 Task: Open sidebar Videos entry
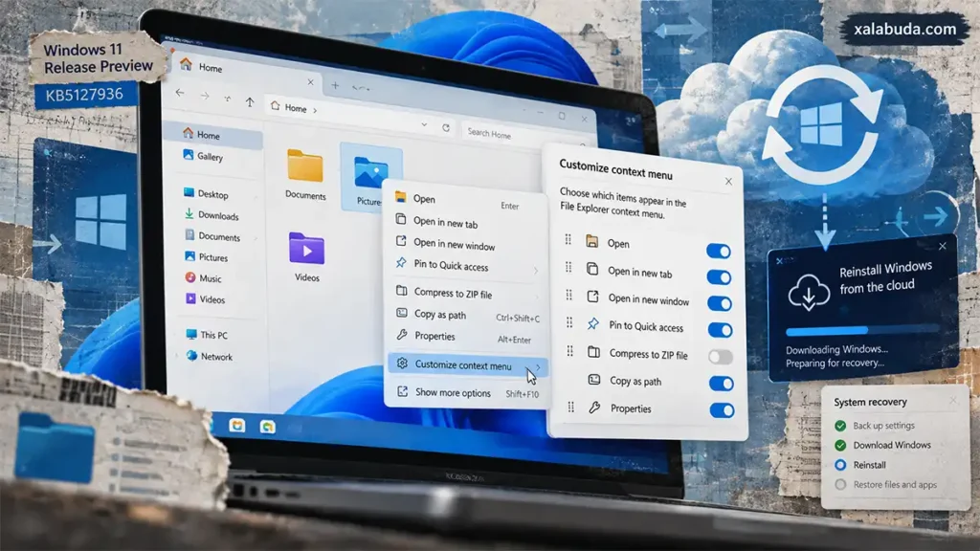205,299
